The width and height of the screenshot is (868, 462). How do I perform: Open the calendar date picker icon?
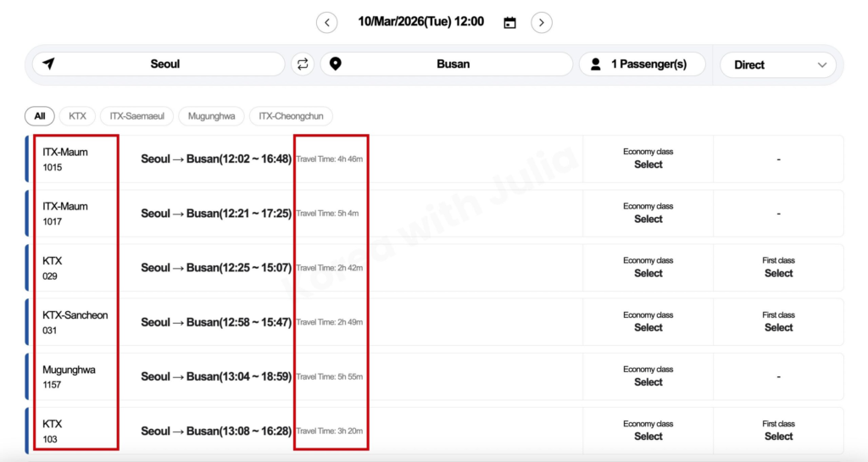[509, 23]
